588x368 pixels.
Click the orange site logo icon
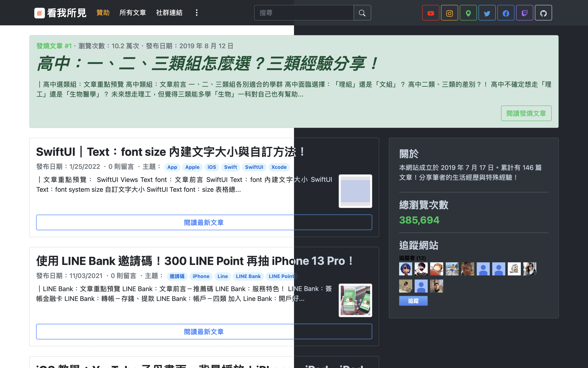pos(39,13)
